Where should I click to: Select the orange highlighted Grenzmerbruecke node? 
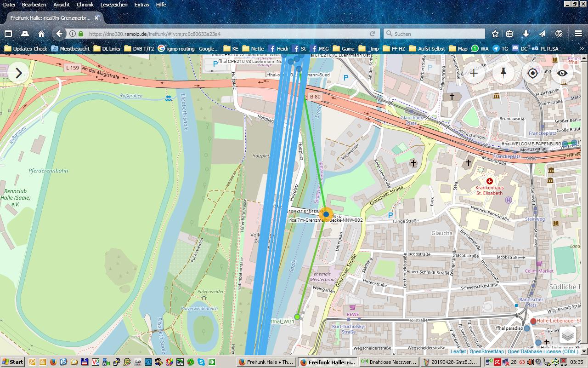(326, 214)
